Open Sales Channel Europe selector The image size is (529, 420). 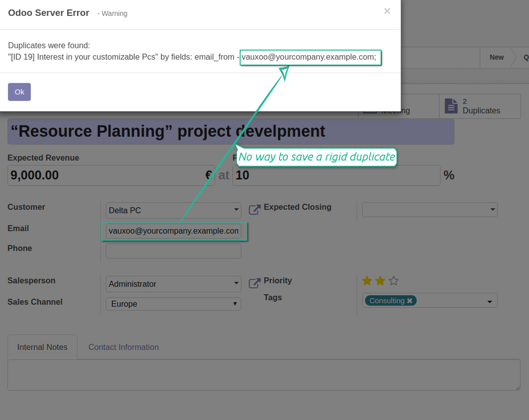[x=173, y=304]
